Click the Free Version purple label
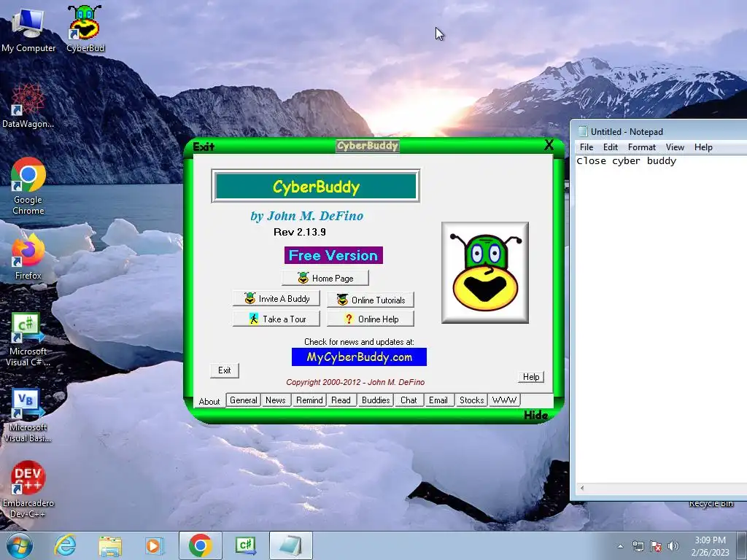 [x=333, y=255]
